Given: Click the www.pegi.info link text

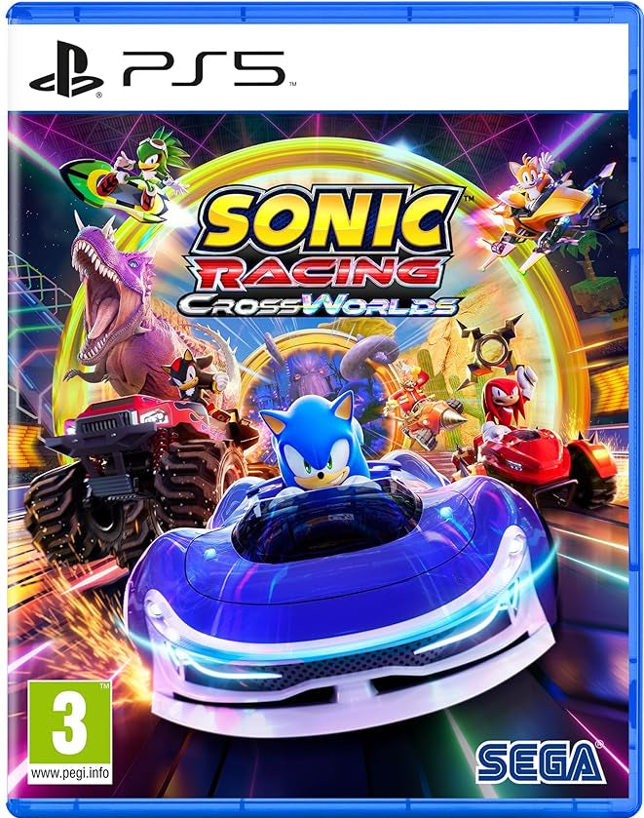Looking at the screenshot, I should [x=70, y=773].
